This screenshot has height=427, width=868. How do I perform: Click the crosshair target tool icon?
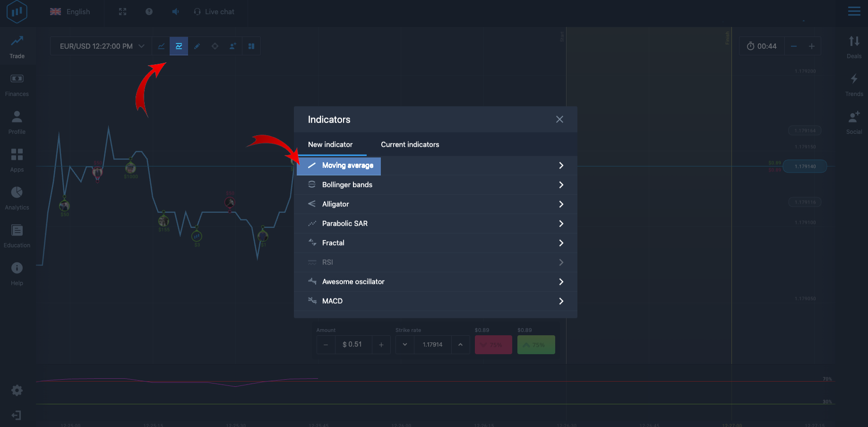click(215, 46)
